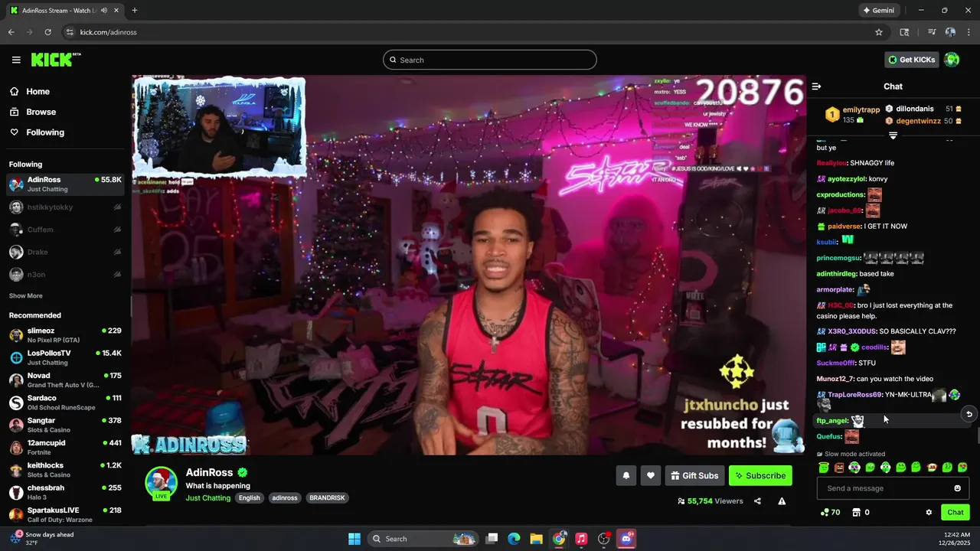Viewport: 980px width, 551px height.
Task: Select the English language tag
Action: tap(249, 497)
